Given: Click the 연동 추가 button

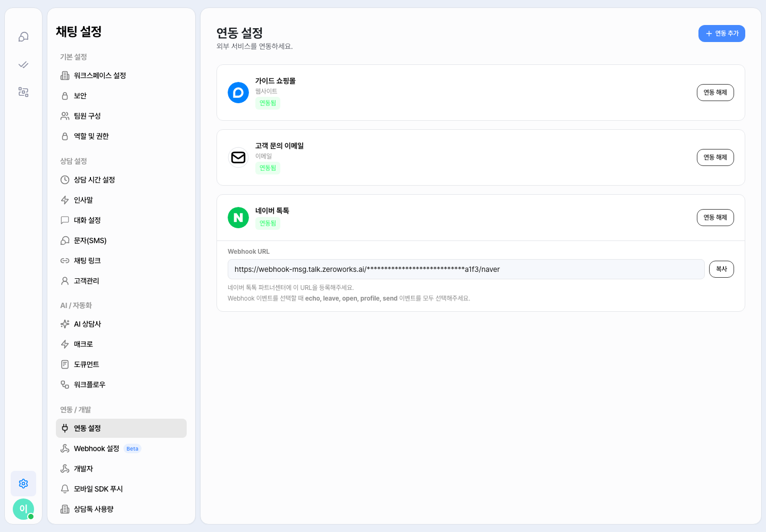Looking at the screenshot, I should 722,34.
